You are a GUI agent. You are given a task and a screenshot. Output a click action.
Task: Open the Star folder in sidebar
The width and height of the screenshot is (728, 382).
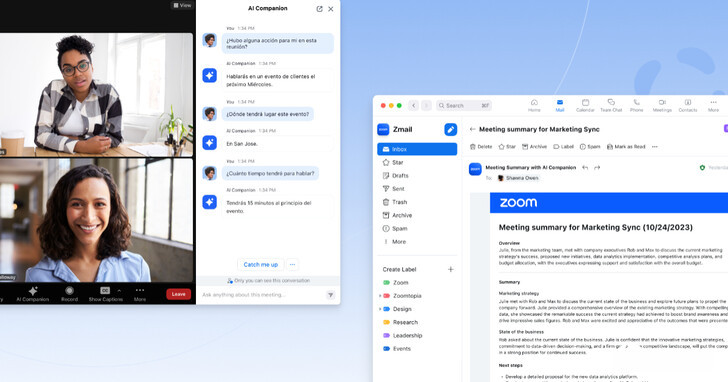(417, 162)
